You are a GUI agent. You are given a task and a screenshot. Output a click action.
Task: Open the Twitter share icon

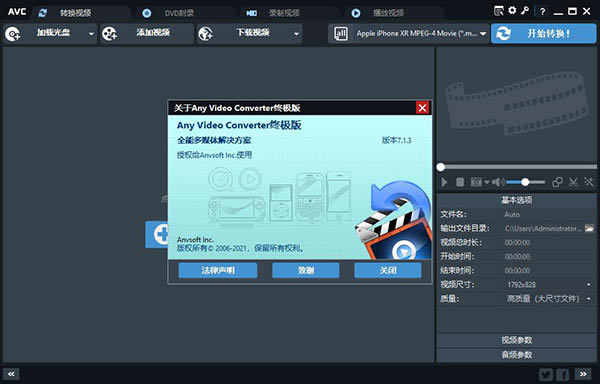point(546,374)
